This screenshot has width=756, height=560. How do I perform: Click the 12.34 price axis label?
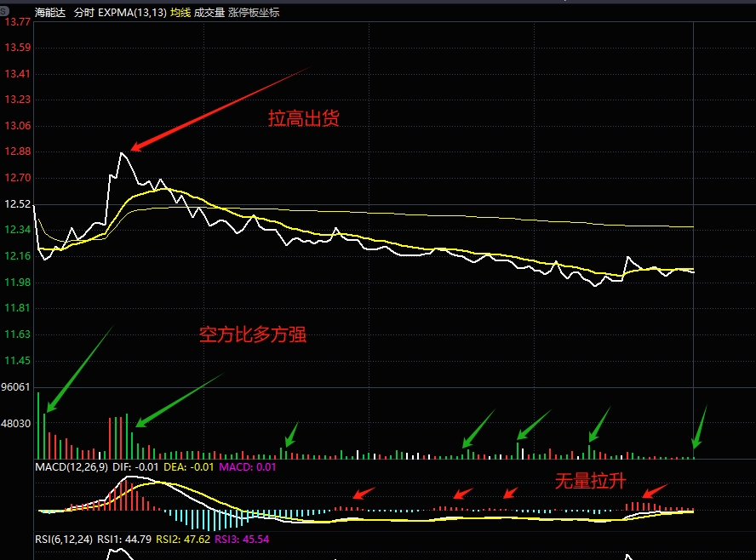(x=17, y=230)
